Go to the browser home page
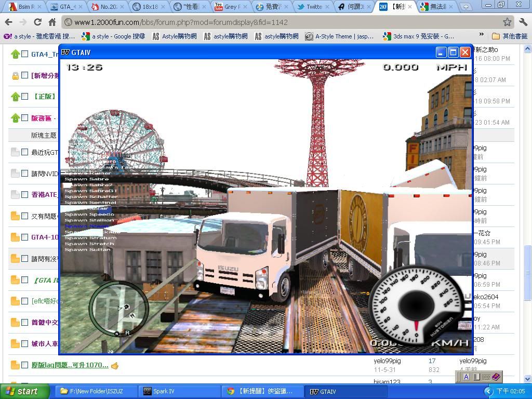This screenshot has height=399, width=532. 52,22
